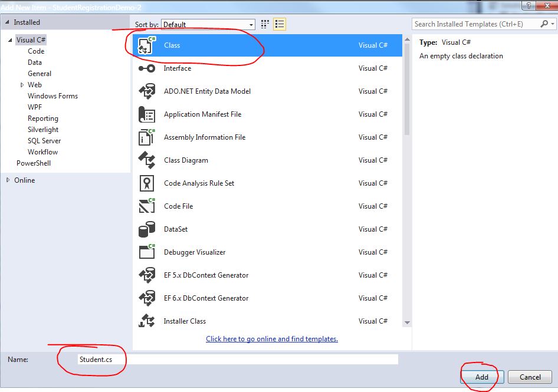
Task: Click the go online and find templates link
Action: [x=272, y=339]
